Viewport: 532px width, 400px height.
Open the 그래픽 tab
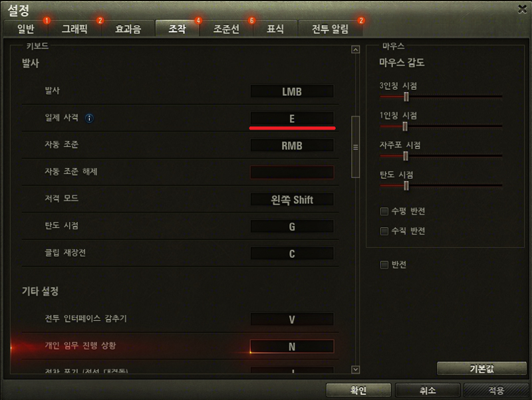[x=74, y=29]
